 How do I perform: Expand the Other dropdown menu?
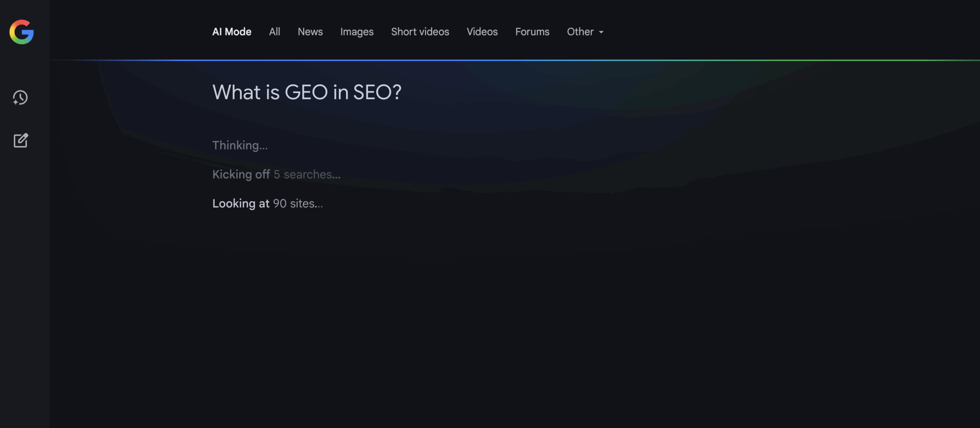click(x=585, y=32)
